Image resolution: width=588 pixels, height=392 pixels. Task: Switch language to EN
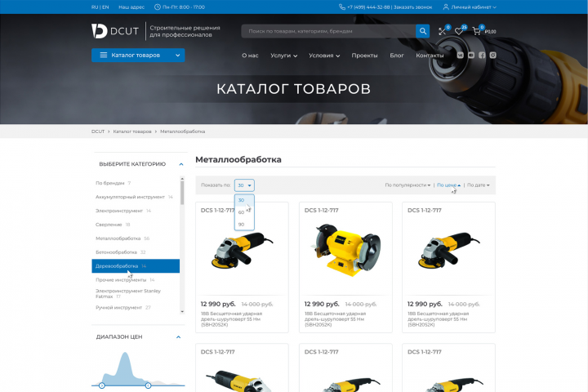105,7
